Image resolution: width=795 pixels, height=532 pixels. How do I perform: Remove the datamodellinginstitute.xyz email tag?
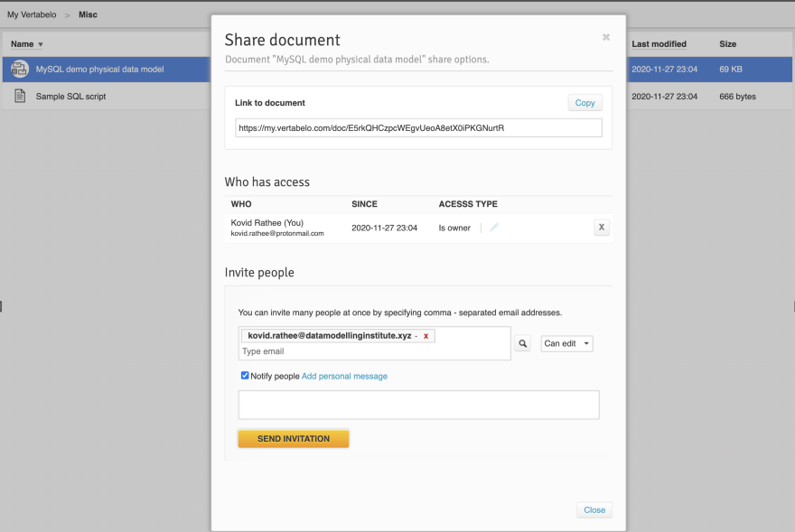pyautogui.click(x=426, y=336)
